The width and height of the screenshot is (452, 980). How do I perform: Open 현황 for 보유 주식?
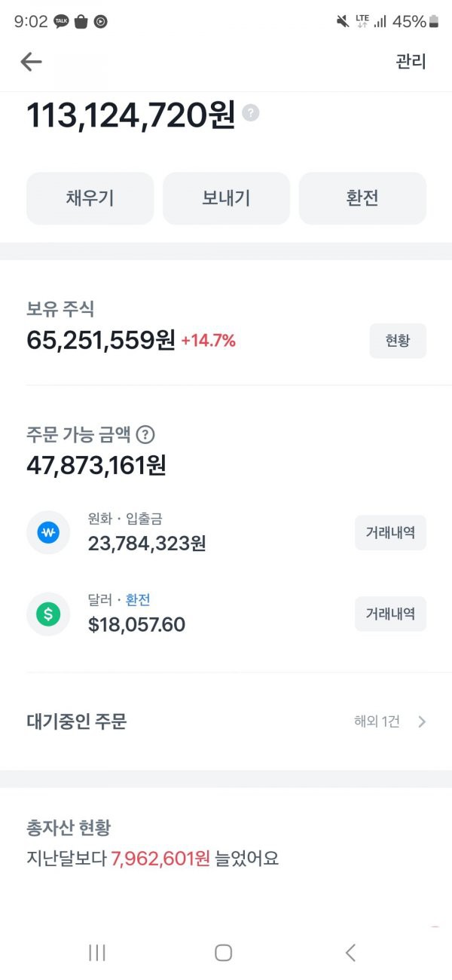(x=398, y=341)
